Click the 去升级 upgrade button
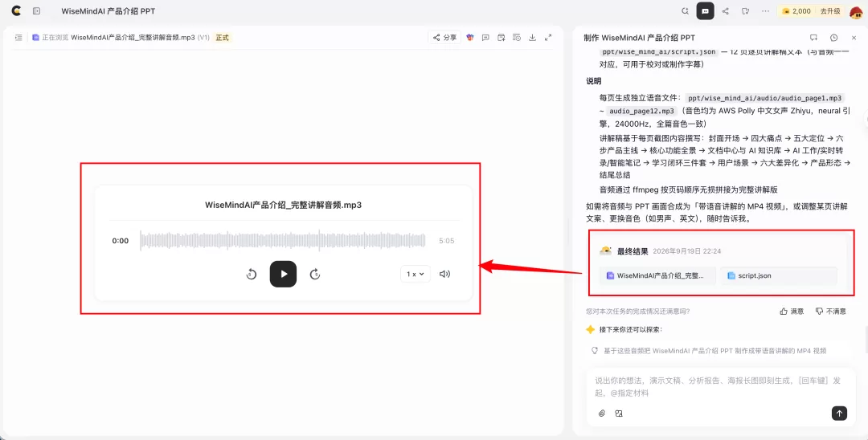868x440 pixels. [x=829, y=11]
